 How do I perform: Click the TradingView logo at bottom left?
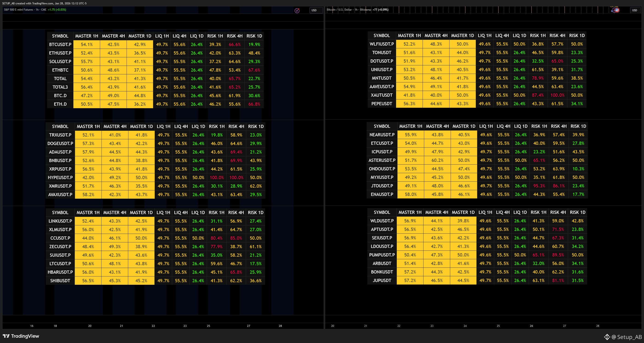click(21, 336)
